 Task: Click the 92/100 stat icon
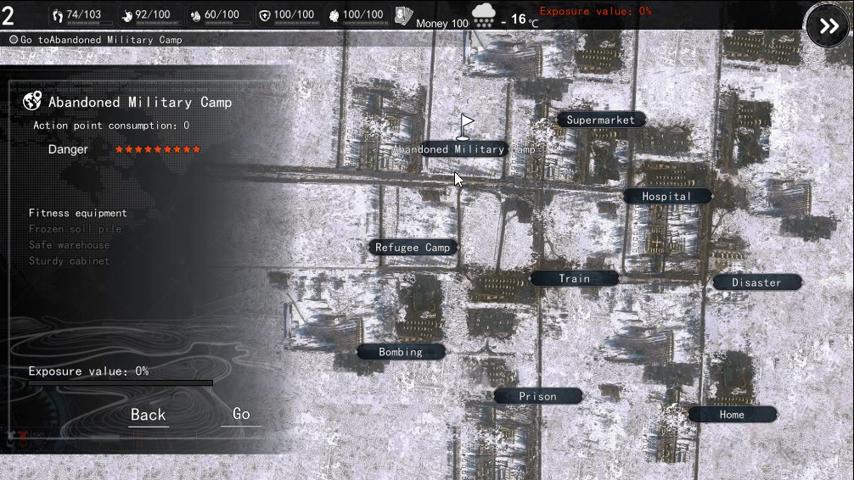pos(127,16)
